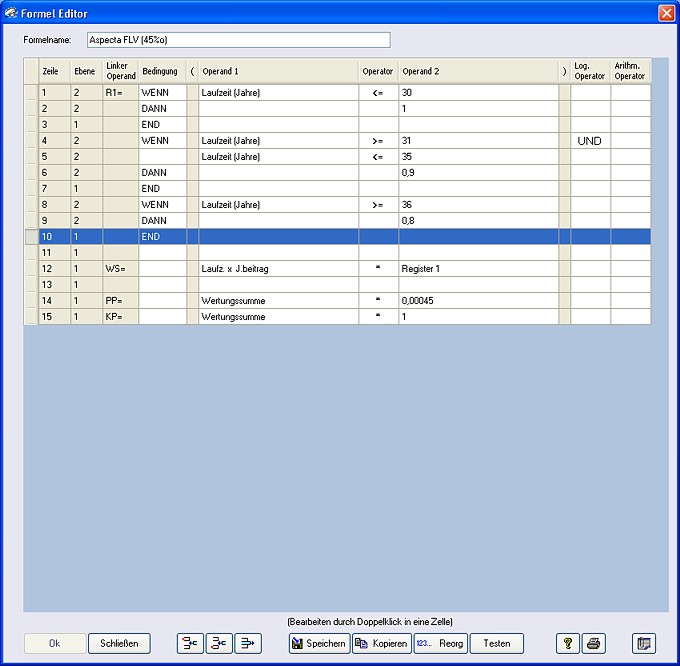
Task: Click the rightmost bottom toolbar icon
Action: pos(644,643)
